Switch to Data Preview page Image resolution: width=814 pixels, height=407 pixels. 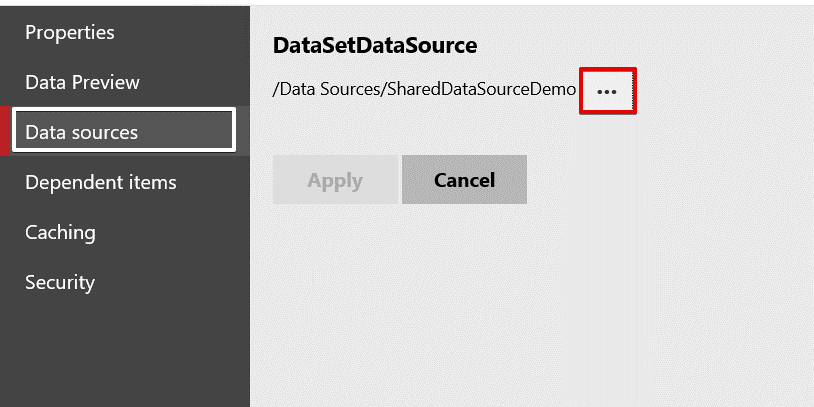pos(82,82)
